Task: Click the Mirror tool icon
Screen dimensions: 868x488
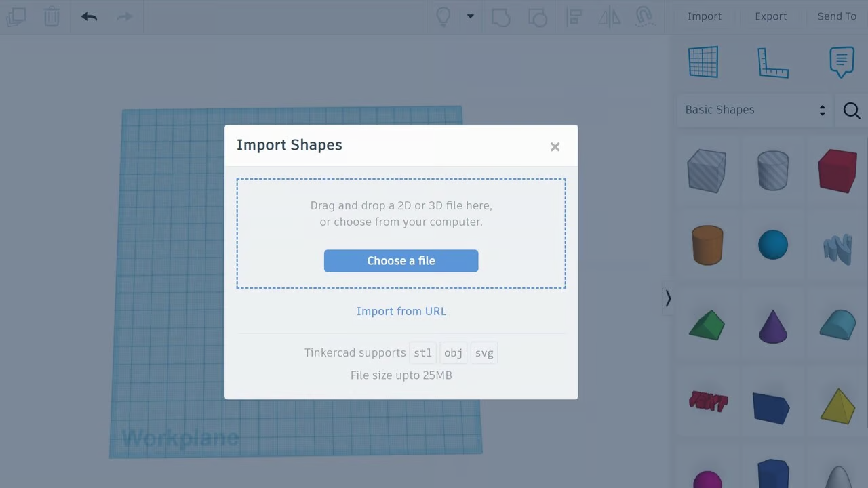Action: pyautogui.click(x=609, y=16)
